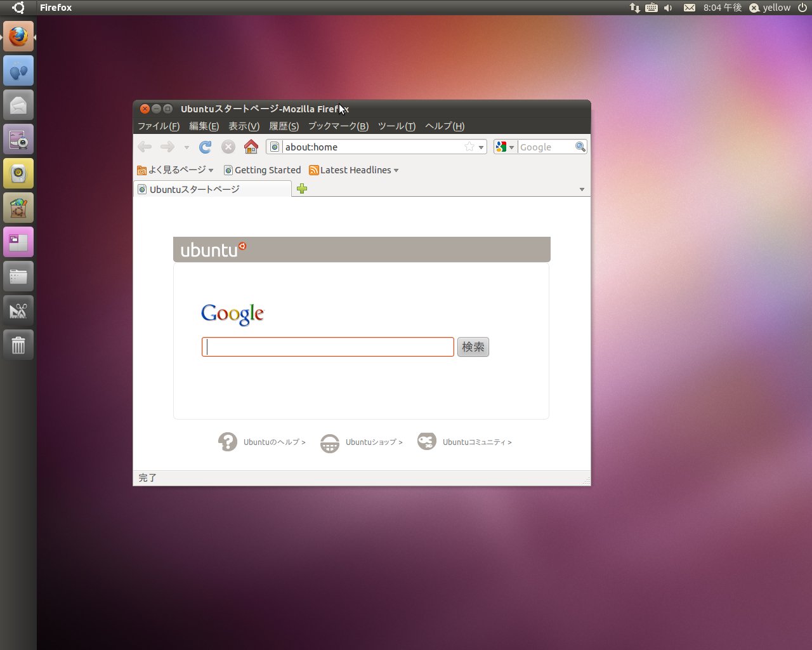The width and height of the screenshot is (812, 650).
Task: Open the network connections indicator
Action: coord(634,8)
